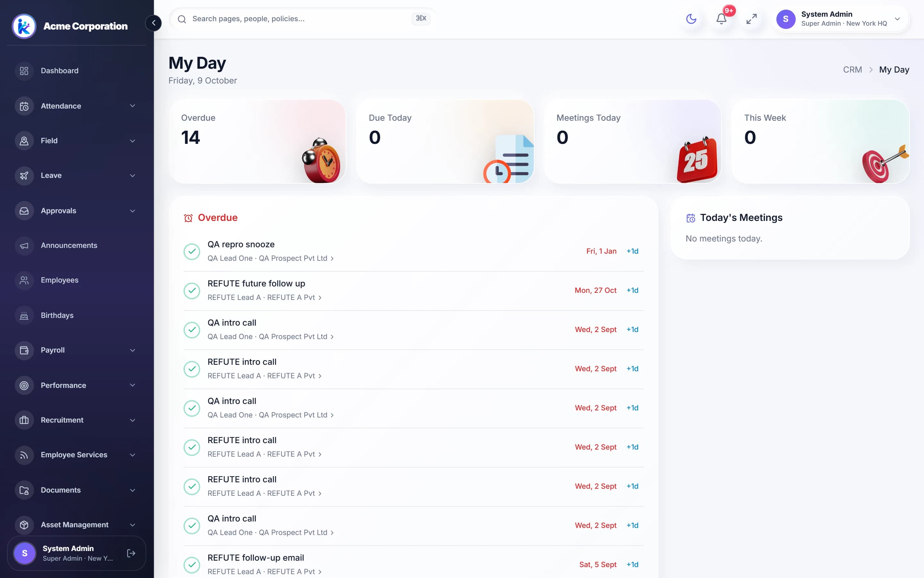The width and height of the screenshot is (924, 578).
Task: Click the Dashboard grid icon
Action: click(x=24, y=71)
